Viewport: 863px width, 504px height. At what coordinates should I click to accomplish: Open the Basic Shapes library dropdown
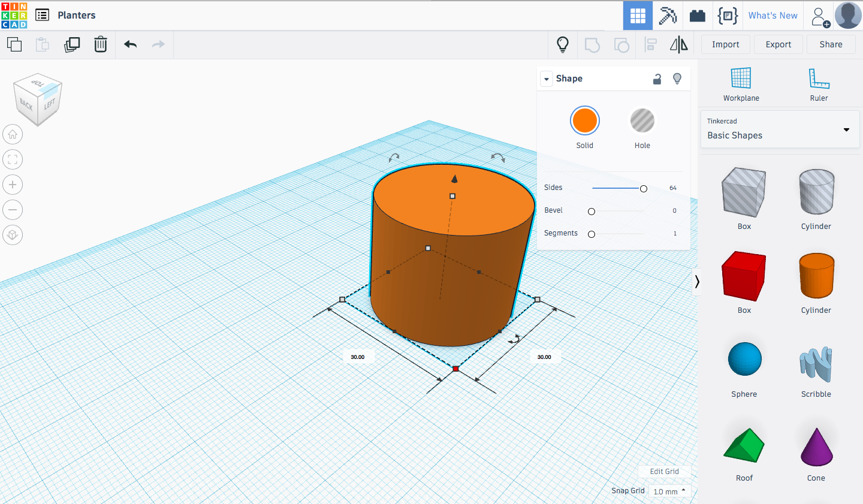[x=780, y=129]
